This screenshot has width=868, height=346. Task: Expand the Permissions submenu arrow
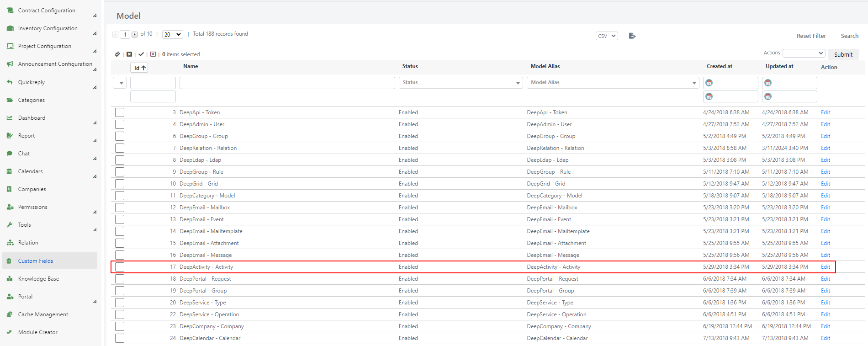click(95, 212)
